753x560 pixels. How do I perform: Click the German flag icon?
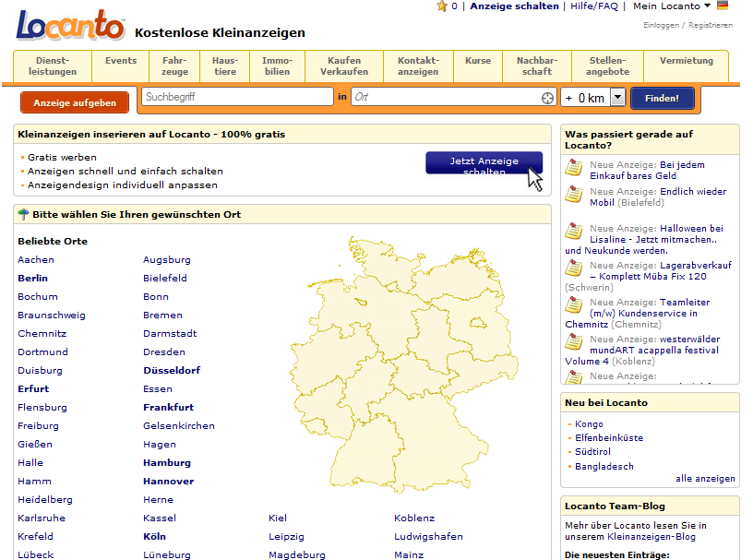tap(723, 6)
